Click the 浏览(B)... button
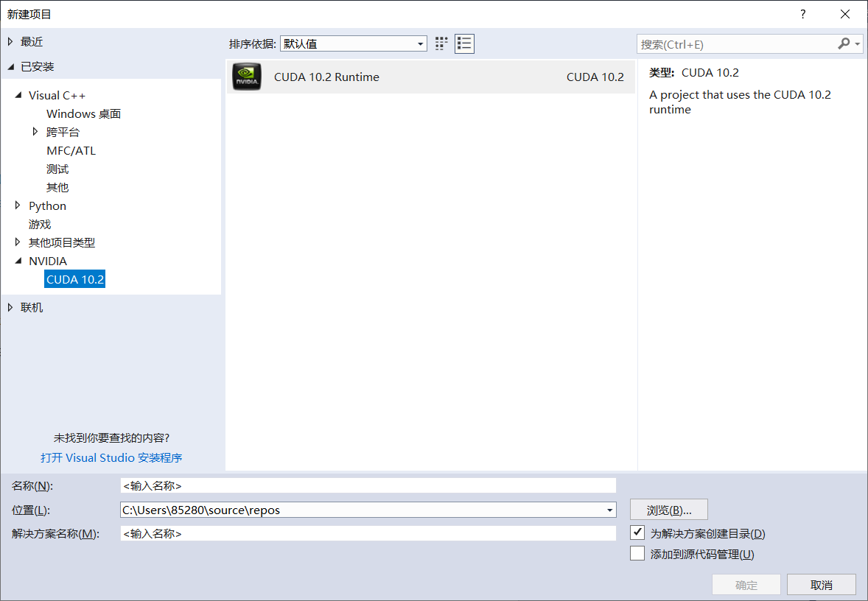868x601 pixels. coord(669,510)
